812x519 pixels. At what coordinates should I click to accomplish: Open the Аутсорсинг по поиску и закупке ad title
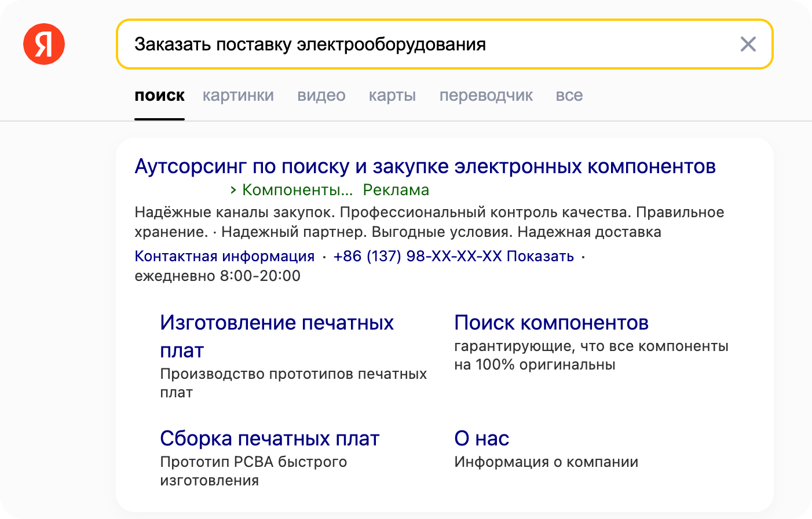(x=425, y=166)
